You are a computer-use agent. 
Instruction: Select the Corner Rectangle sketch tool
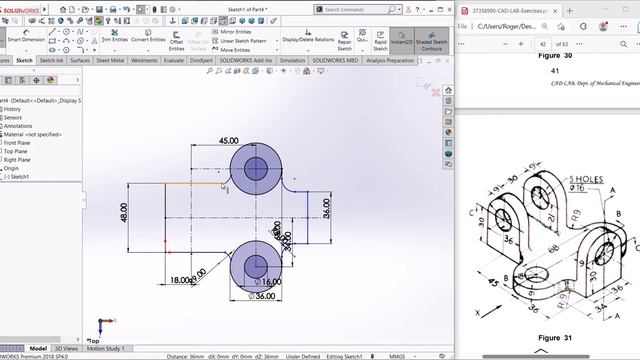click(x=52, y=41)
